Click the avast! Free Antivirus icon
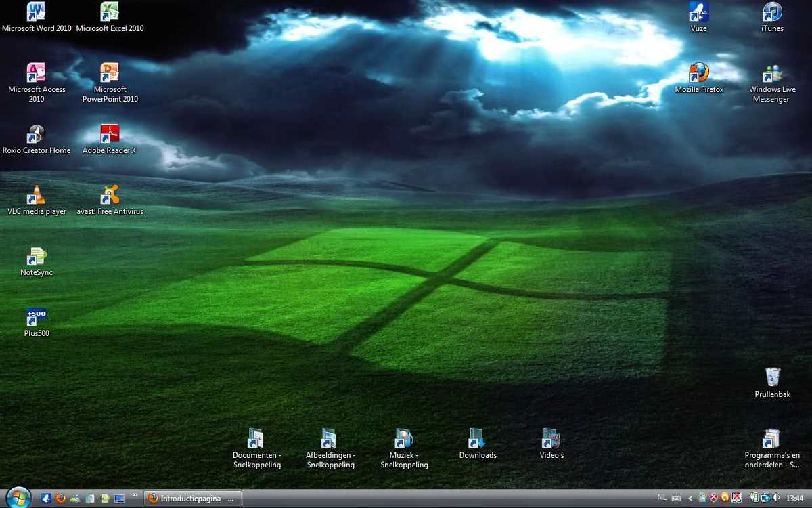This screenshot has height=508, width=812. coord(110,195)
